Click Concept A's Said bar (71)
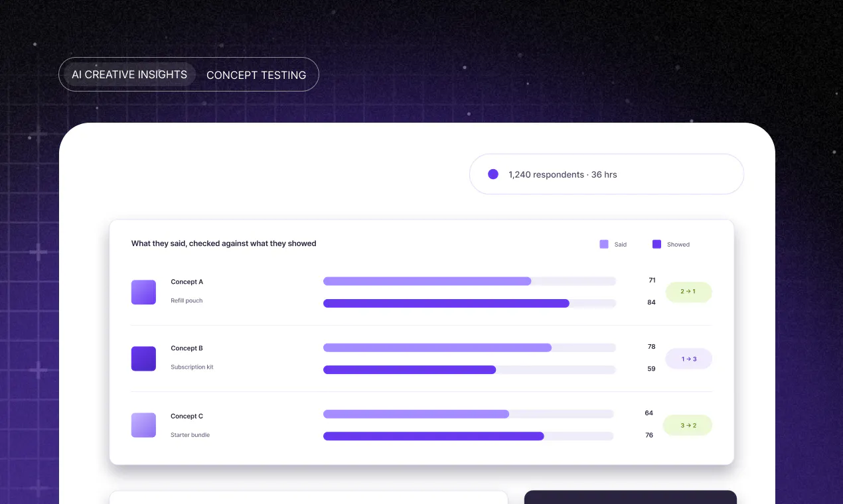Screen dimensions: 843x504 click(x=427, y=281)
